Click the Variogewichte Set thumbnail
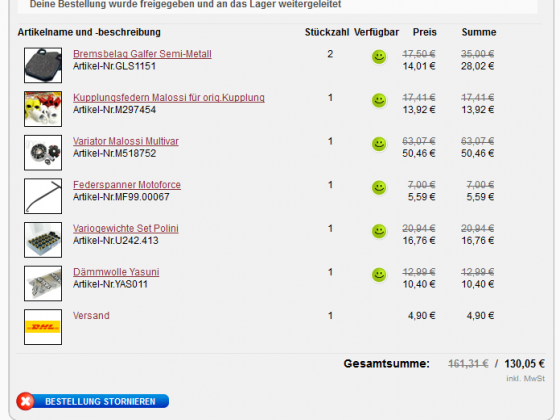Viewport: 560px width, 420px height. [43, 240]
